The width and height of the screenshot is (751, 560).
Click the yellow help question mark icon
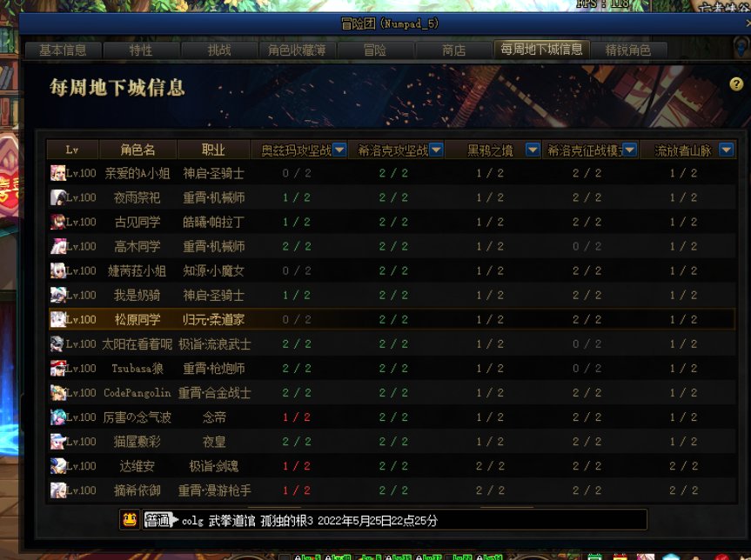coord(736,84)
